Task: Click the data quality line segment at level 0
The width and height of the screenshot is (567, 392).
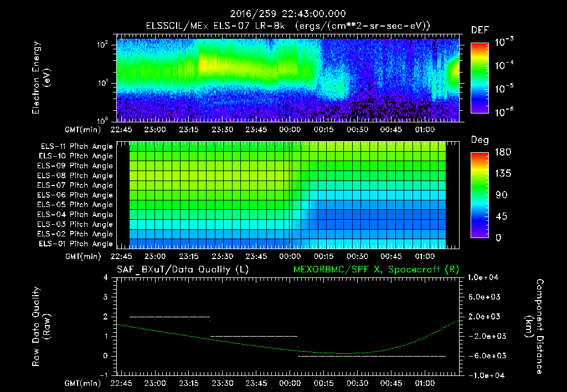Action: click(x=372, y=356)
